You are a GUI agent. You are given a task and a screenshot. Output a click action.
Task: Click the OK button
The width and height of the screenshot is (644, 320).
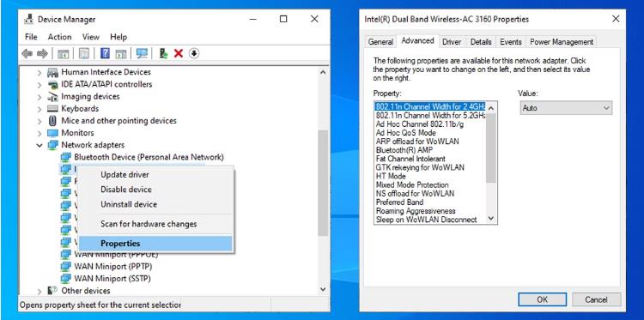point(542,299)
